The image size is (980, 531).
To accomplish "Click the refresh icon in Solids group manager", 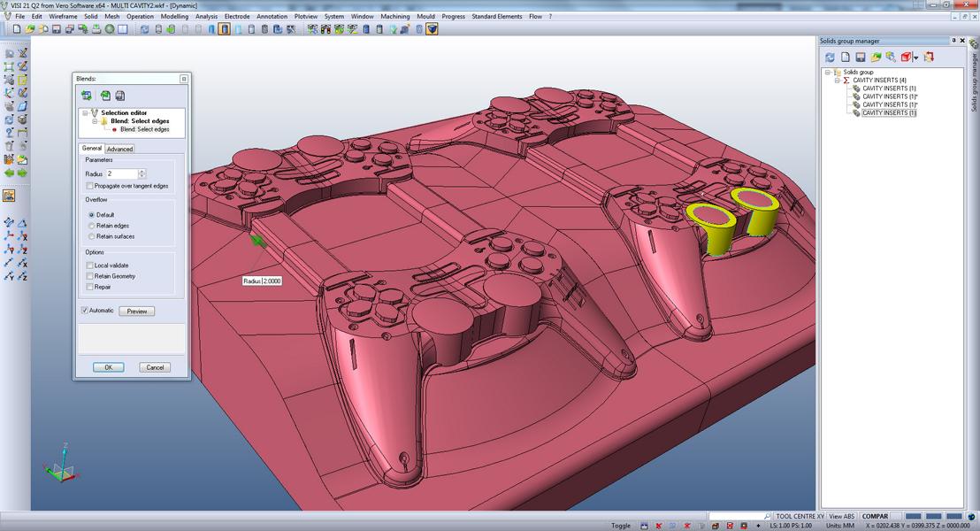I will pos(830,57).
